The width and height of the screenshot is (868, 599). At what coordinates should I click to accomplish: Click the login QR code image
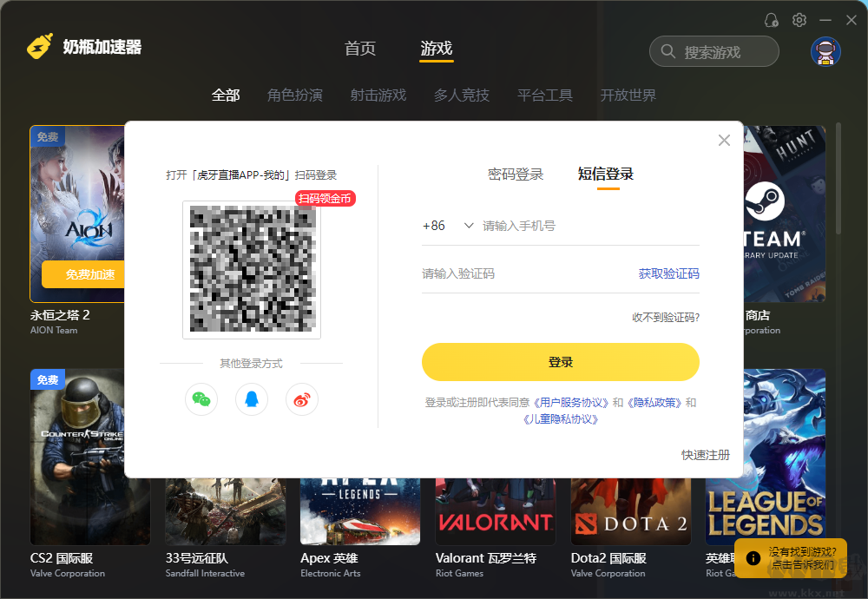252,270
